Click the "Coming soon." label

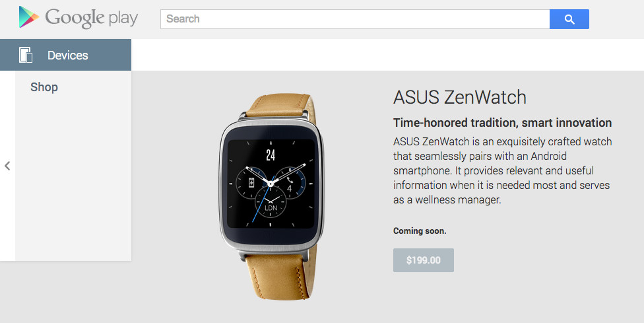pyautogui.click(x=420, y=231)
